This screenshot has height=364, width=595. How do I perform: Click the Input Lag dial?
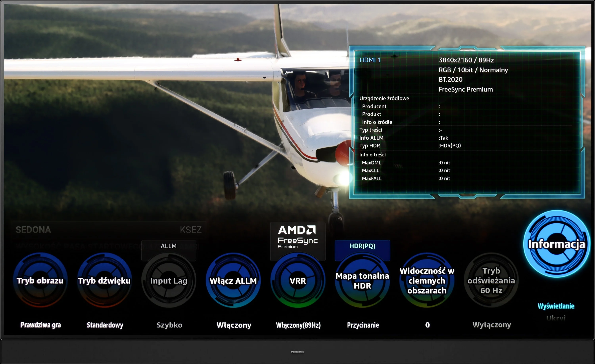click(169, 280)
